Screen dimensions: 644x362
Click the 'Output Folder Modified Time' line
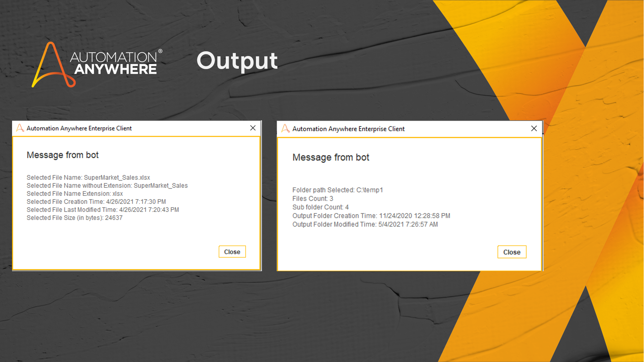point(365,225)
